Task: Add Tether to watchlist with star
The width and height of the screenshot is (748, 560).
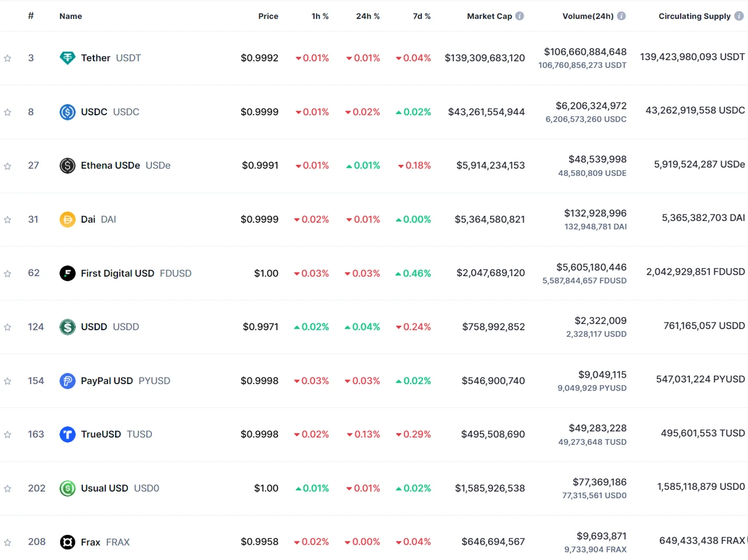Action: pyautogui.click(x=8, y=58)
